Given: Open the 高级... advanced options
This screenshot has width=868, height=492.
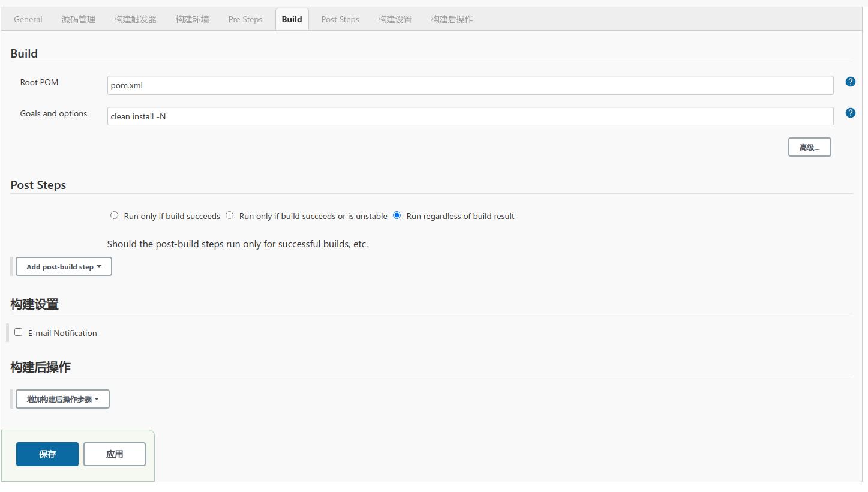Looking at the screenshot, I should pyautogui.click(x=809, y=147).
